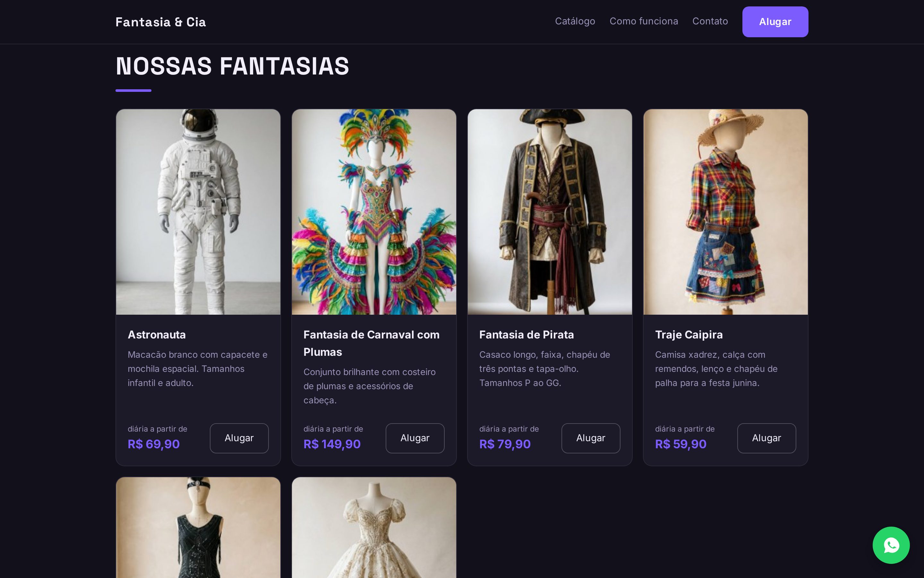The image size is (924, 578).
Task: Open the pirate costume photo
Action: click(550, 212)
